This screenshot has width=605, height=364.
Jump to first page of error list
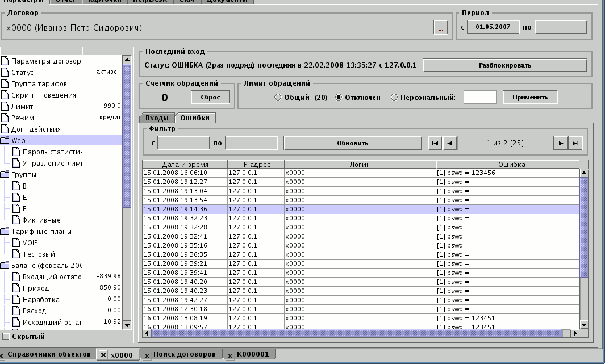435,143
